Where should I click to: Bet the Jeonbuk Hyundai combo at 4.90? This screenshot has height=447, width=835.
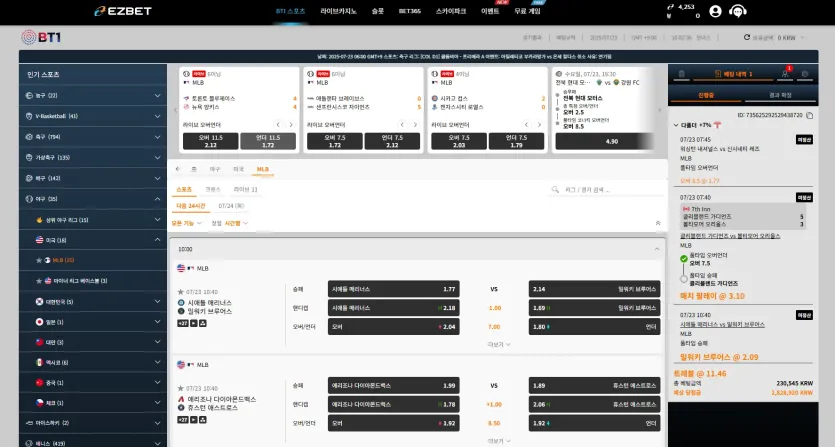(603, 141)
